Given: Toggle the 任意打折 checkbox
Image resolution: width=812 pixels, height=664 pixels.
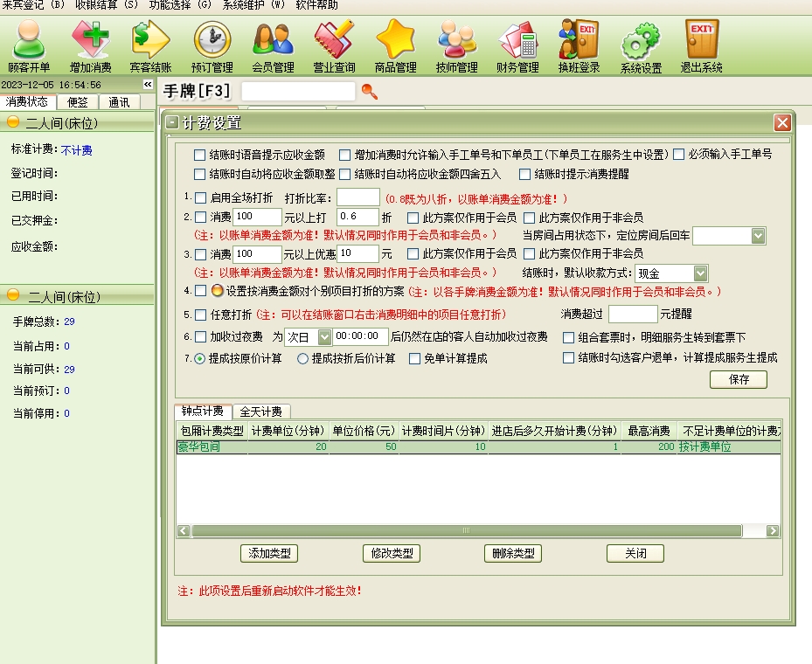Looking at the screenshot, I should [x=200, y=315].
